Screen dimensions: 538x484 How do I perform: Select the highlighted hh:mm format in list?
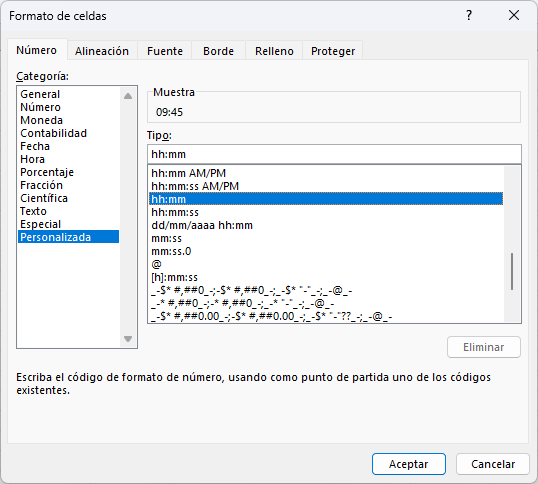coord(326,199)
